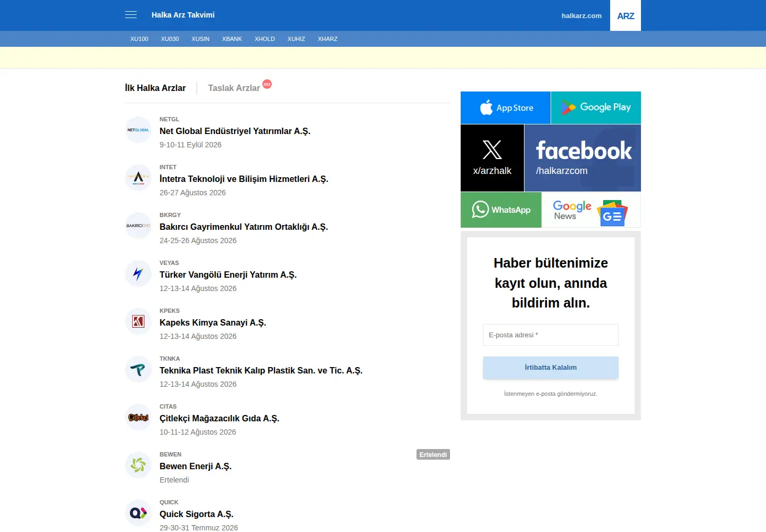Image resolution: width=766 pixels, height=532 pixels.
Task: Focus the E-posta adresi field
Action: tap(551, 335)
